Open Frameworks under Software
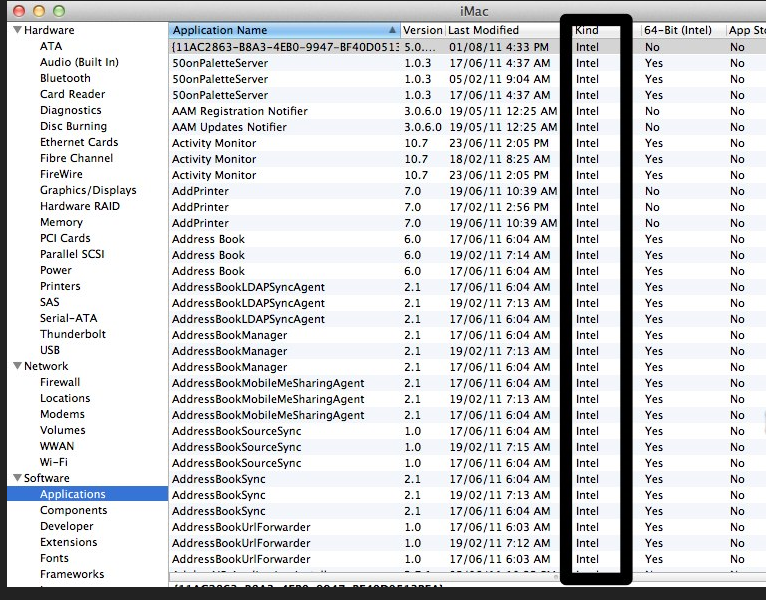 (x=72, y=574)
